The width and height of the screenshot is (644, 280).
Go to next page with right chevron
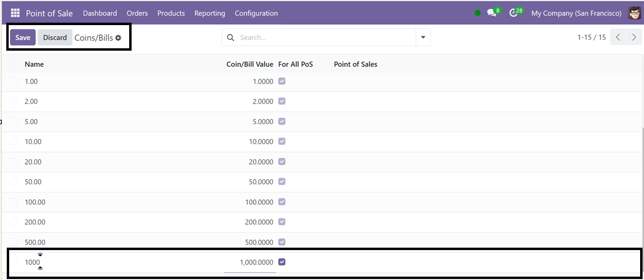634,37
